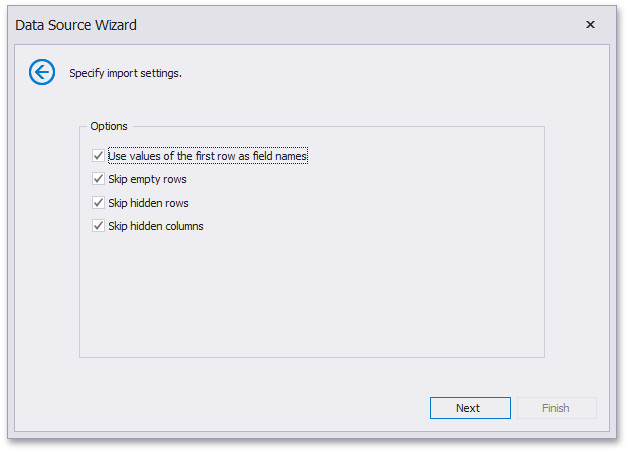Click the 'Skip hidden rows' label text
Image resolution: width=630 pixels, height=454 pixels.
pyautogui.click(x=148, y=203)
